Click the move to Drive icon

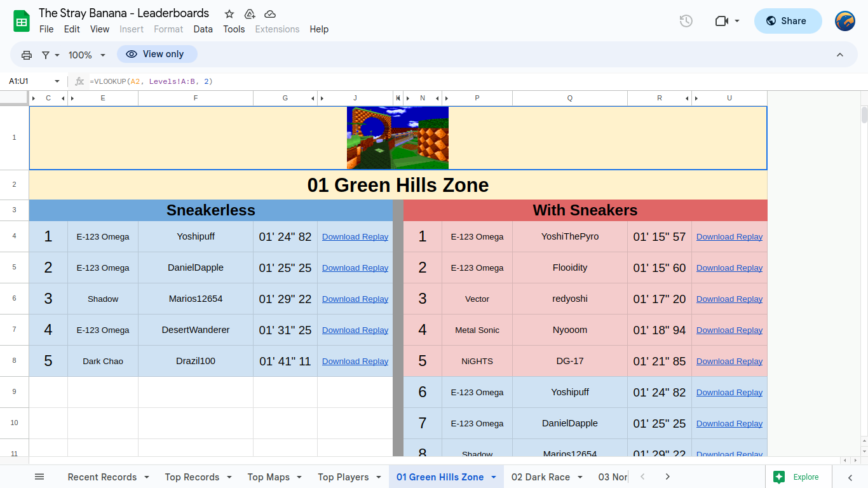(x=250, y=14)
